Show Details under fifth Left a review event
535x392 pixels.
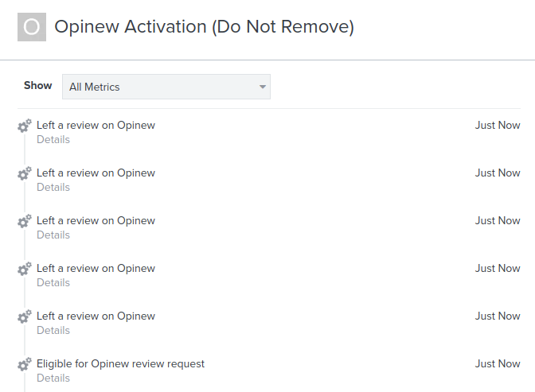point(53,330)
